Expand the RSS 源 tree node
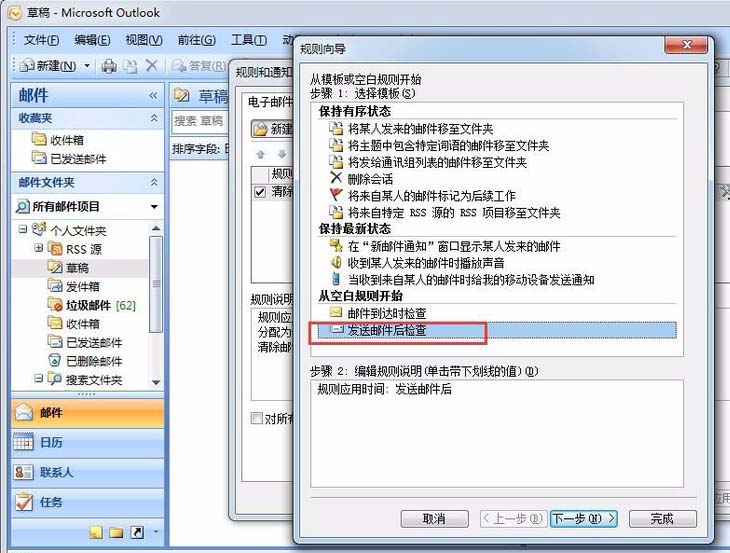730x553 pixels. tap(39, 248)
